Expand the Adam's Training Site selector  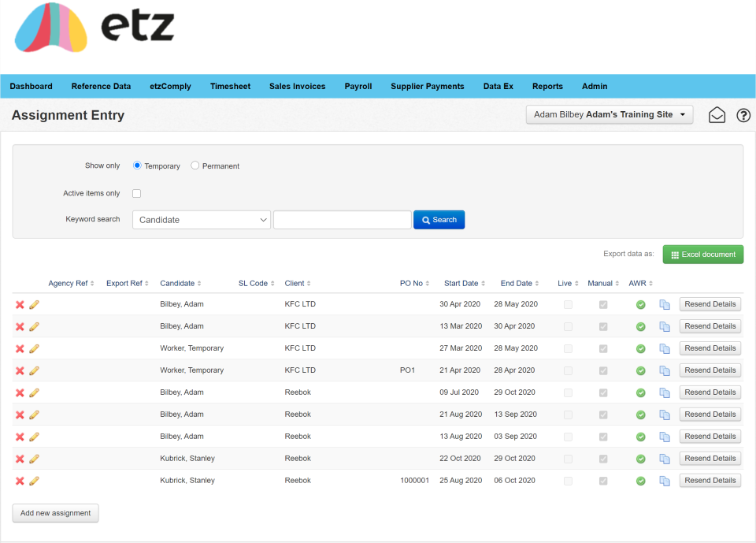[x=610, y=114]
